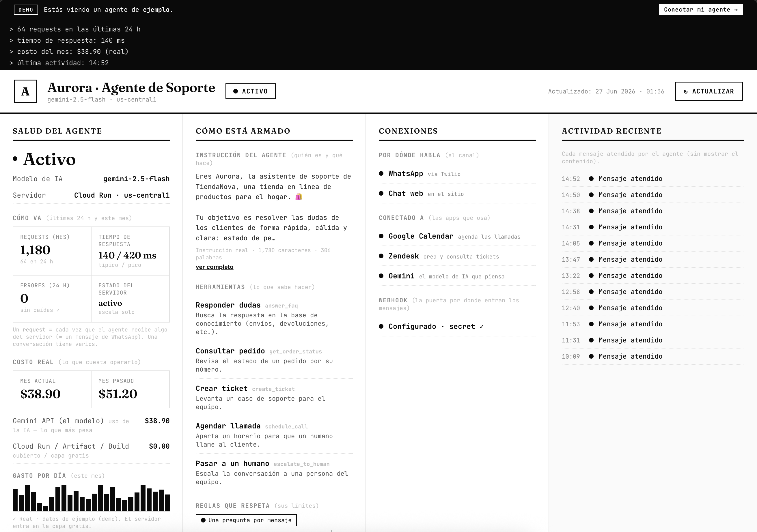This screenshot has height=532, width=757.
Task: Click the 12:58 Mensaje atendido entry
Action: pos(653,291)
